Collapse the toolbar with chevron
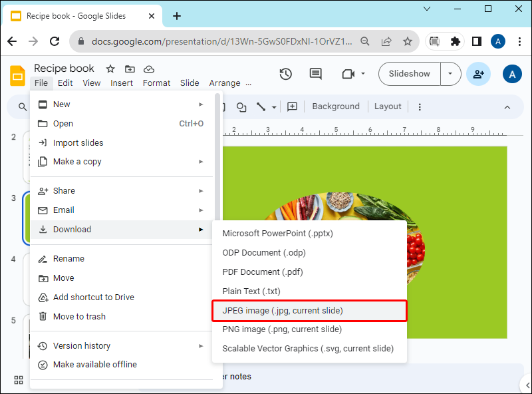Screen dimensions: 532x394 507,107
